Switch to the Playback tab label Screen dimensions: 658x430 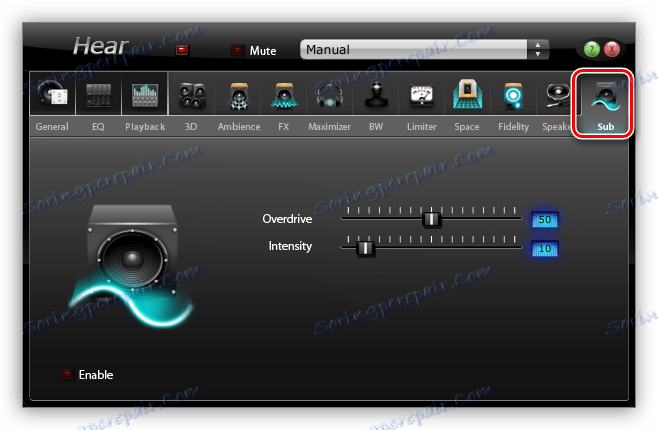(145, 127)
